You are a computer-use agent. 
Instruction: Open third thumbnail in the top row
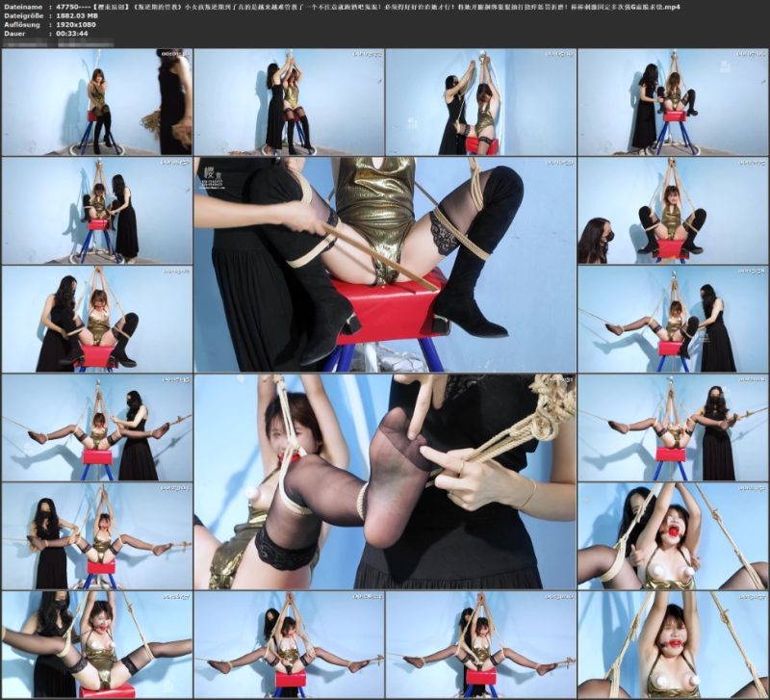point(480,102)
